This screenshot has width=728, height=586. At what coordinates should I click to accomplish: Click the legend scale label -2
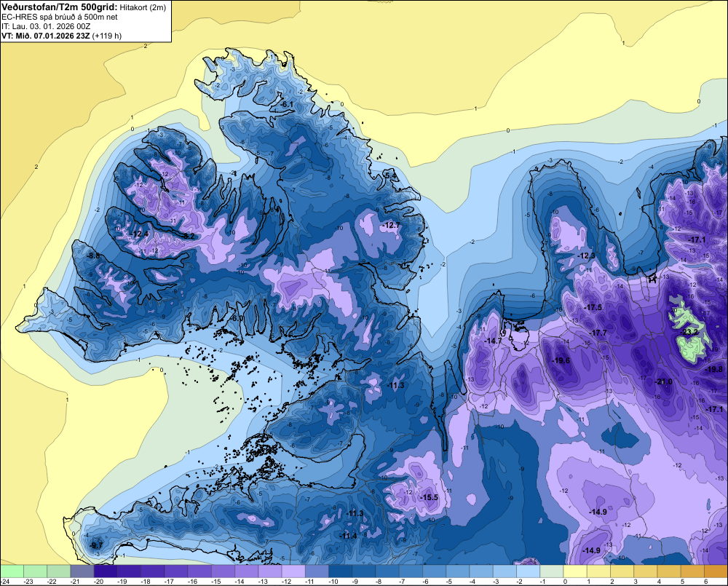coord(520,582)
